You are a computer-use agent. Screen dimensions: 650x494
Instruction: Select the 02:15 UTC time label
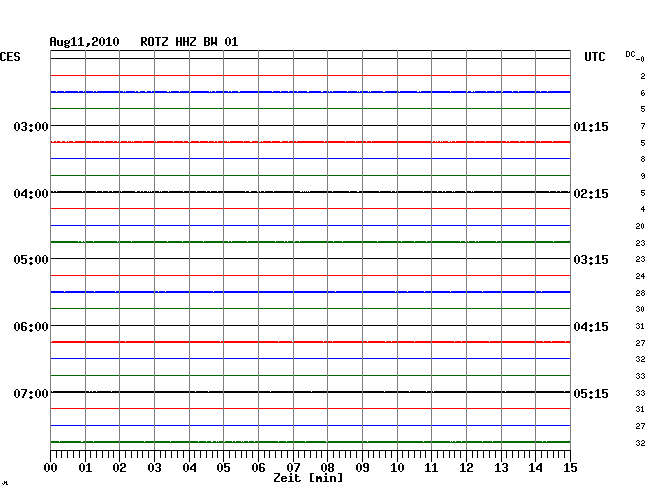pos(591,194)
